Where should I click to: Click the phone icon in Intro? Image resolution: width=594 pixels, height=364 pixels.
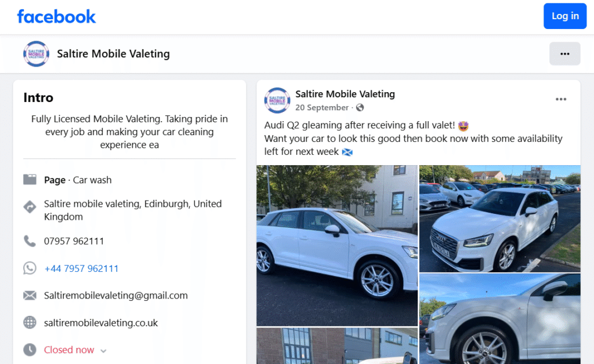[30, 241]
